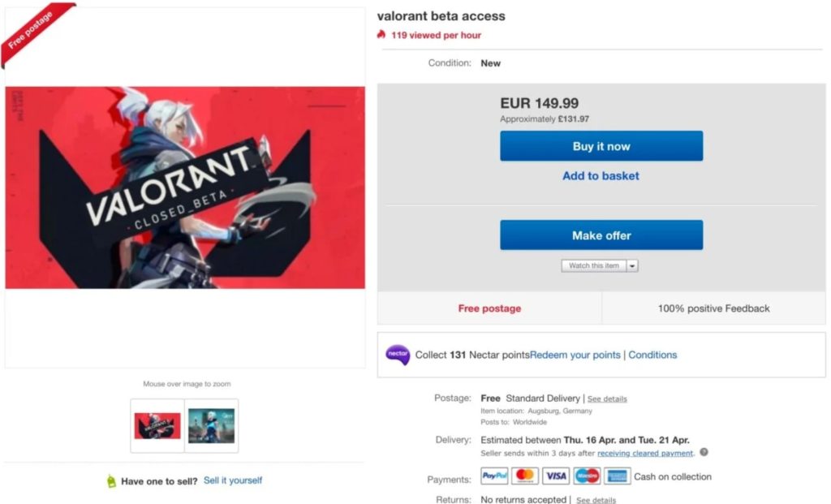
Task: Click the VISA card icon
Action: [x=556, y=476]
